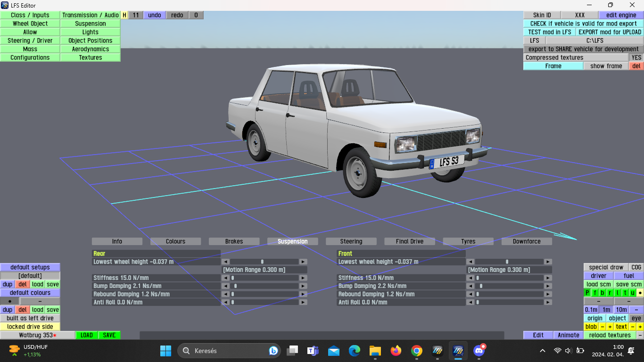The image size is (644, 362).
Task: Click the Windows Start button
Action: 166,351
